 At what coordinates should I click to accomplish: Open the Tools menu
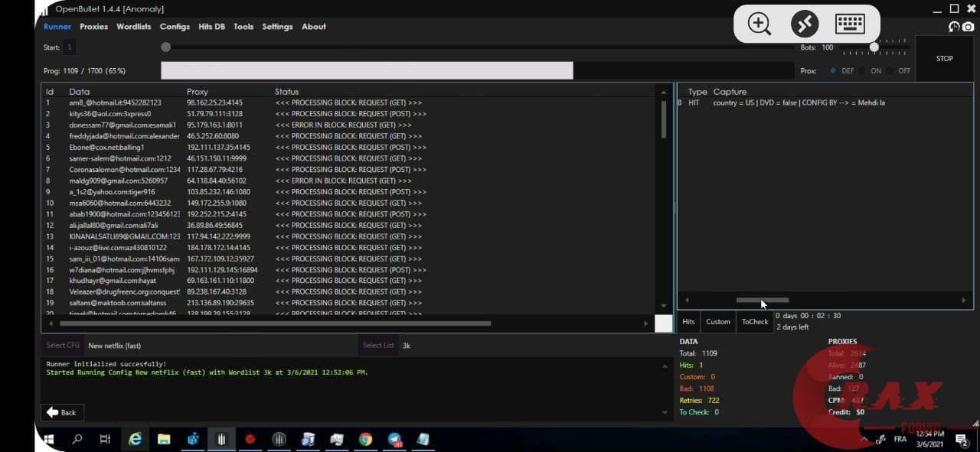[243, 26]
